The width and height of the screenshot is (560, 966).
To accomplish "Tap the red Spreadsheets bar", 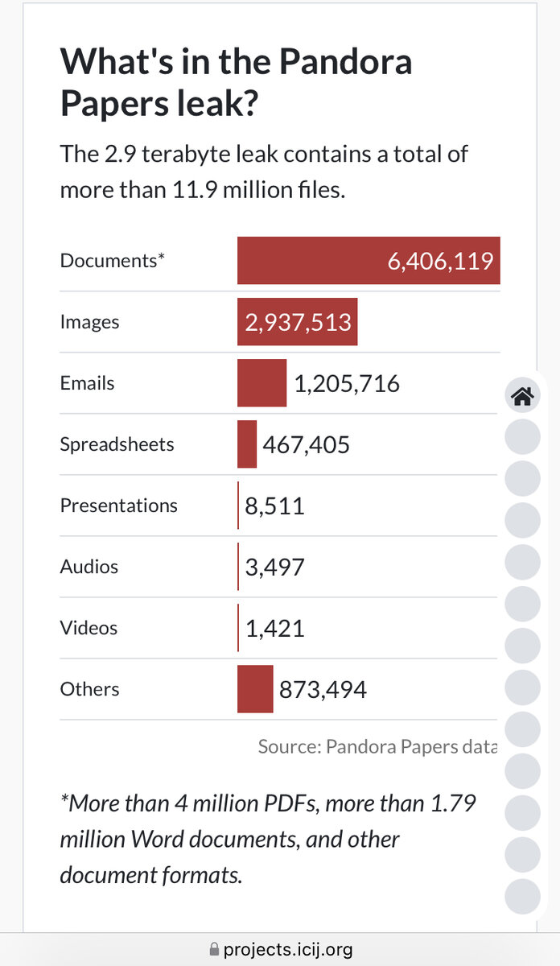I will (x=247, y=444).
